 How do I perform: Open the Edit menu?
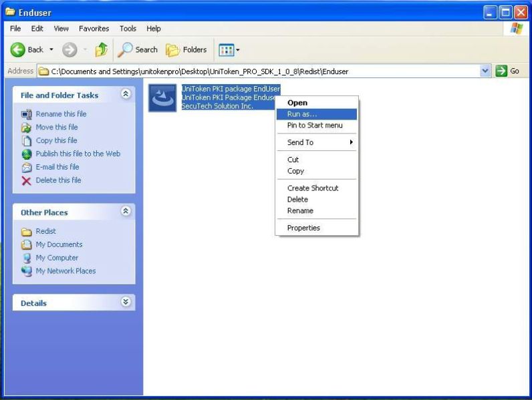(x=37, y=29)
